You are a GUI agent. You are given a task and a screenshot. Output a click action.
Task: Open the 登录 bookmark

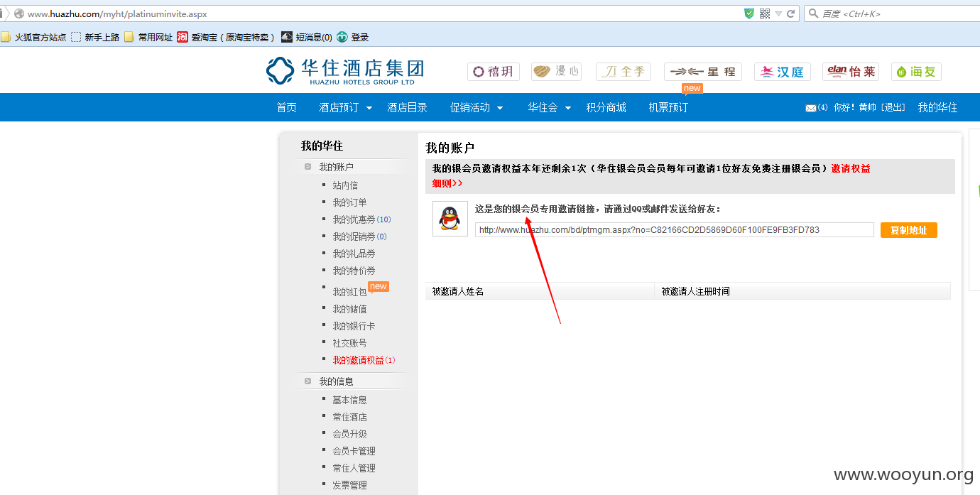(x=353, y=37)
